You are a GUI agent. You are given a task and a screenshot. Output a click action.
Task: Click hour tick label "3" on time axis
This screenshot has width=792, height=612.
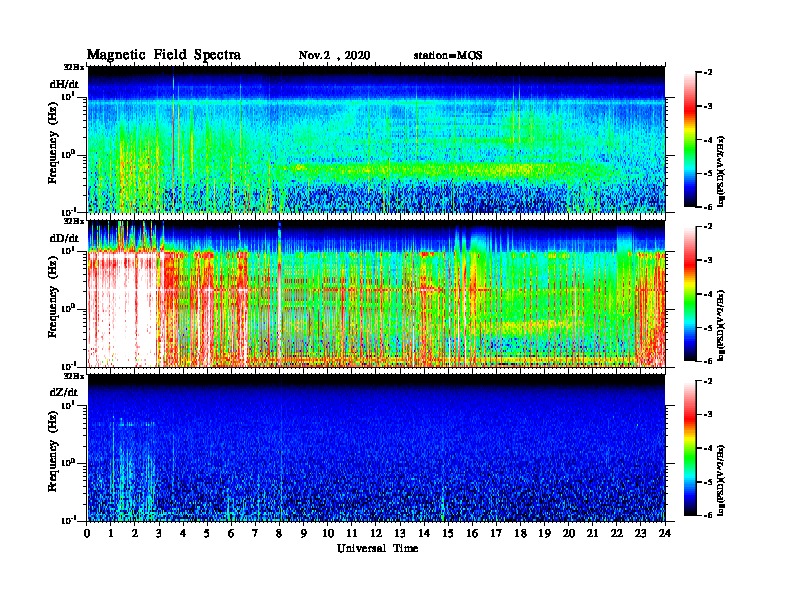tap(159, 534)
